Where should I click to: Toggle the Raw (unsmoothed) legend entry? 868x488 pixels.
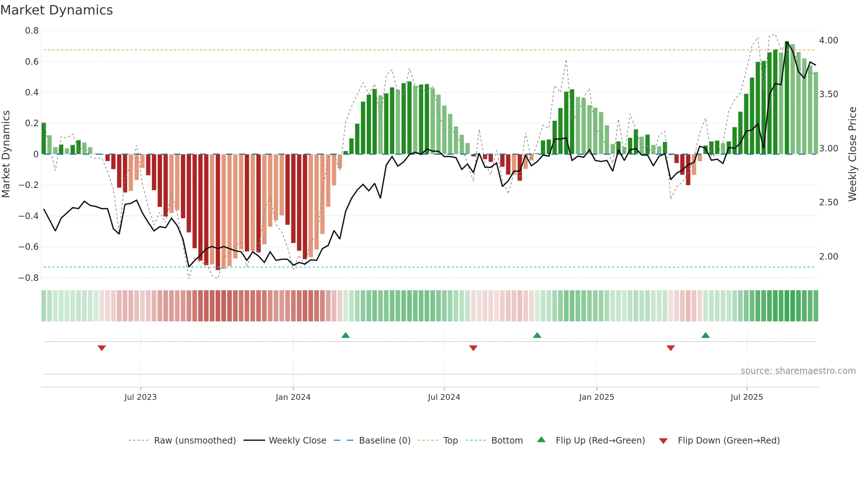tap(182, 440)
